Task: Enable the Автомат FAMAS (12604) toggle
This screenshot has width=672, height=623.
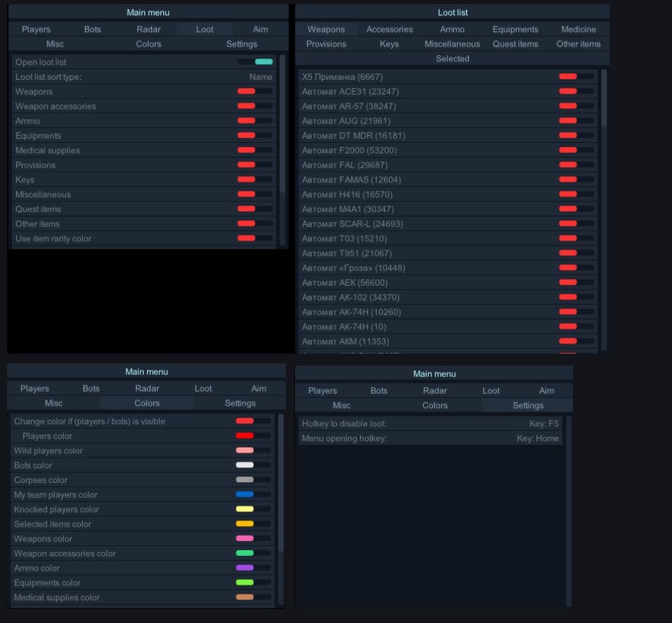Action: (x=577, y=180)
